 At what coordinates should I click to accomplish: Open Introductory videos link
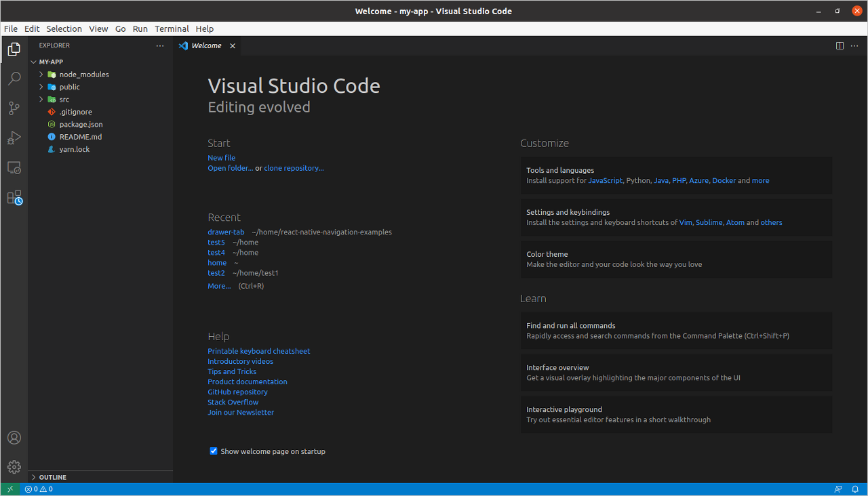pos(241,361)
